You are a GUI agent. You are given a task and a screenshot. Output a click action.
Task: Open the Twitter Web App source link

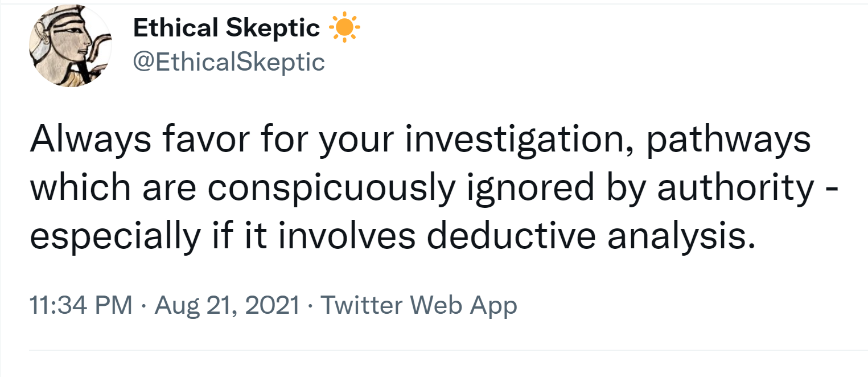(419, 305)
